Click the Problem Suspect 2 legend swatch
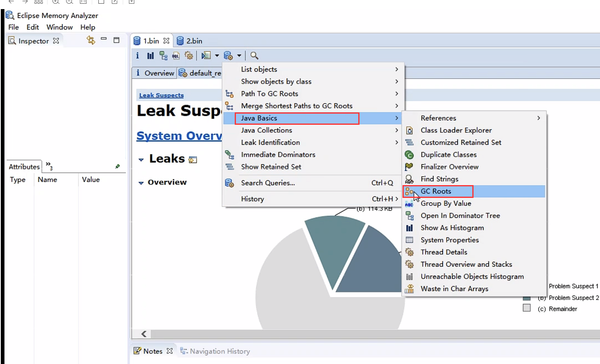 click(x=526, y=298)
